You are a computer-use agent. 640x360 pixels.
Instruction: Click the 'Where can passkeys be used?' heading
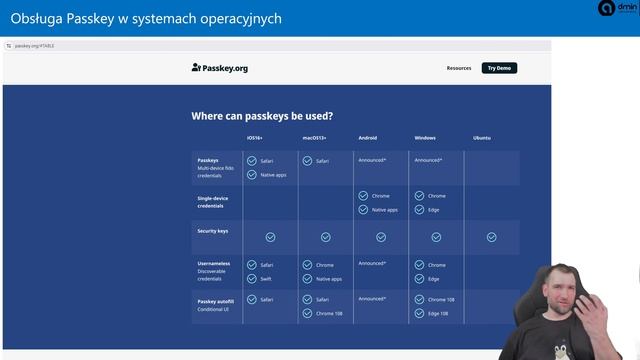click(x=262, y=116)
